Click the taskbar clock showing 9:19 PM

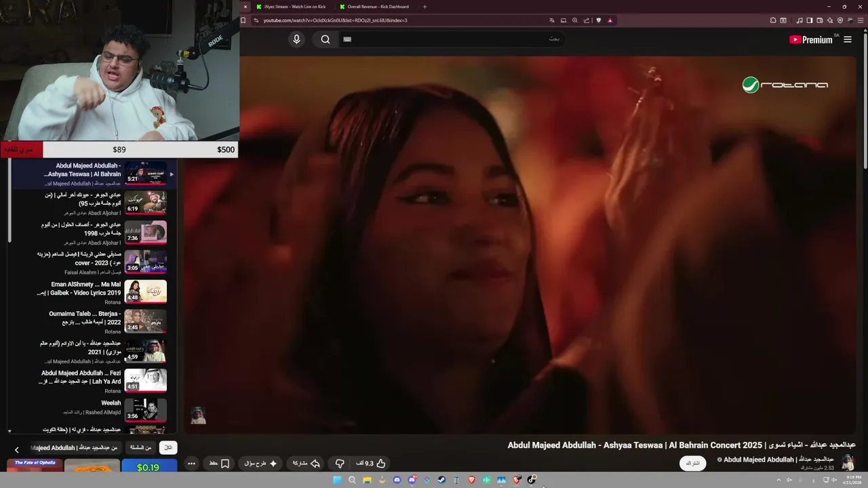click(853, 480)
